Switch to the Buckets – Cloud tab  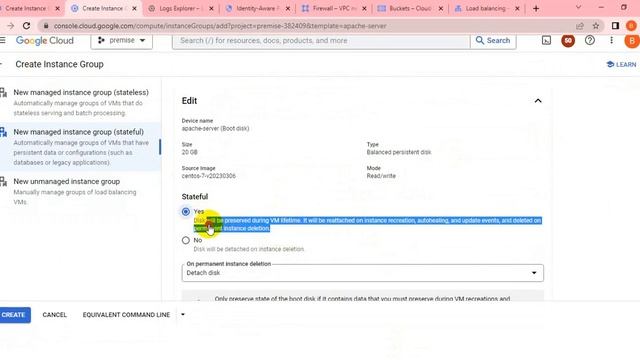[x=409, y=8]
